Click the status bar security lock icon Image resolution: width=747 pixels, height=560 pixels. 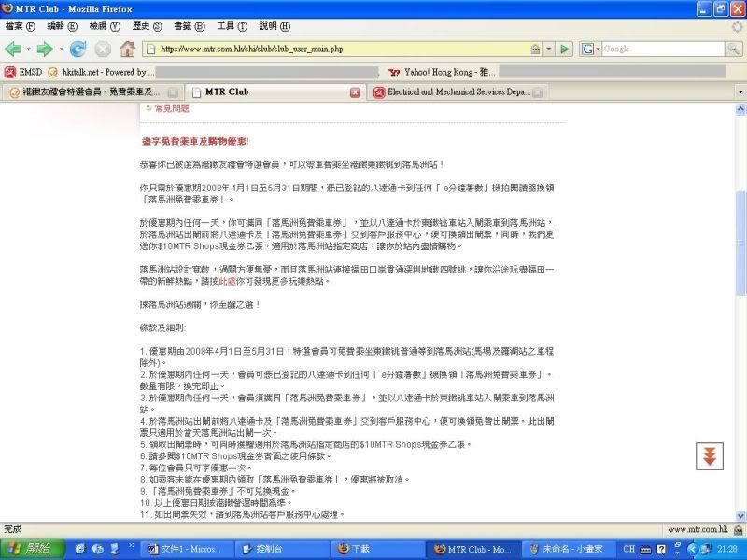pos(739,529)
